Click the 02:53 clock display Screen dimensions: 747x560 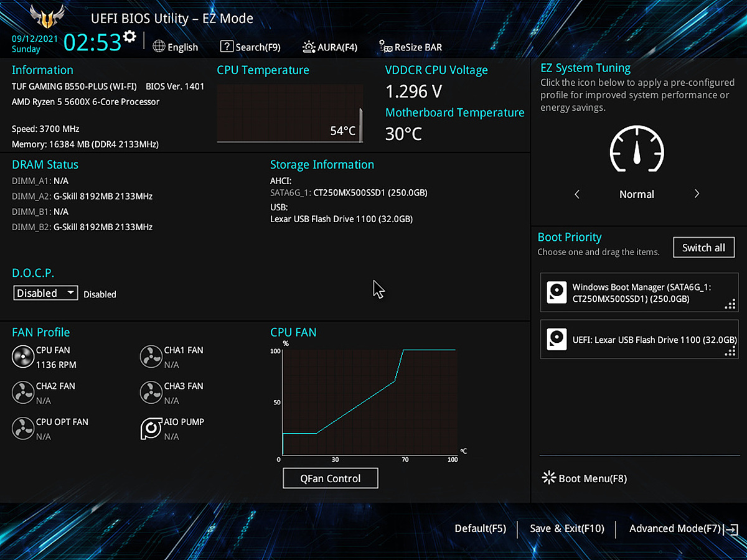pos(92,42)
